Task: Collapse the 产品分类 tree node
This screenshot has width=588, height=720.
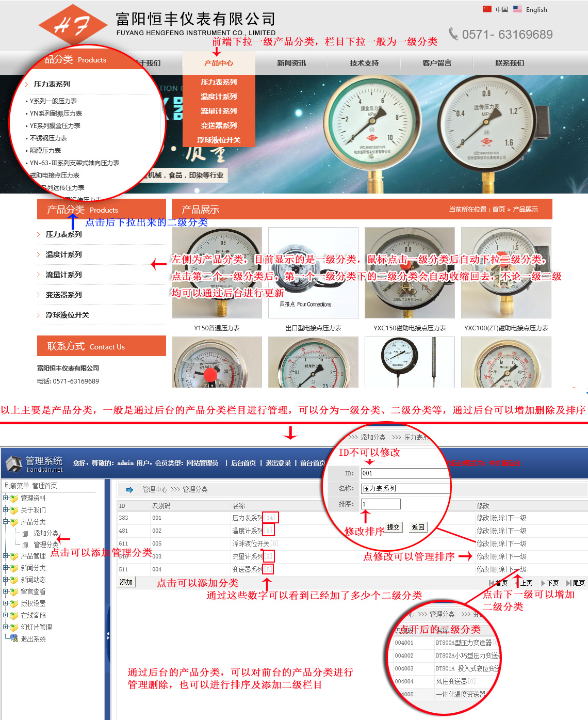Action: tap(5, 522)
